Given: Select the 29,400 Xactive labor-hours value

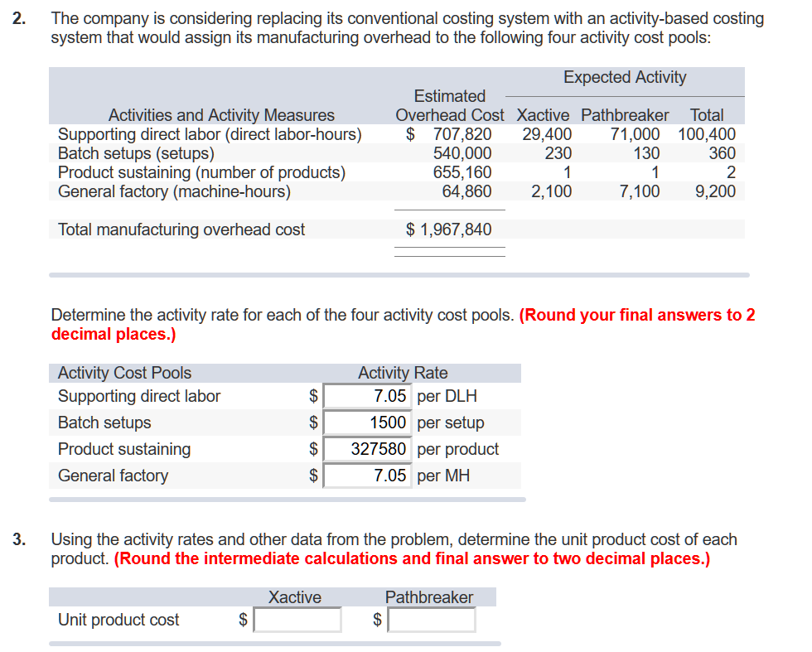Looking at the screenshot, I should tap(547, 134).
